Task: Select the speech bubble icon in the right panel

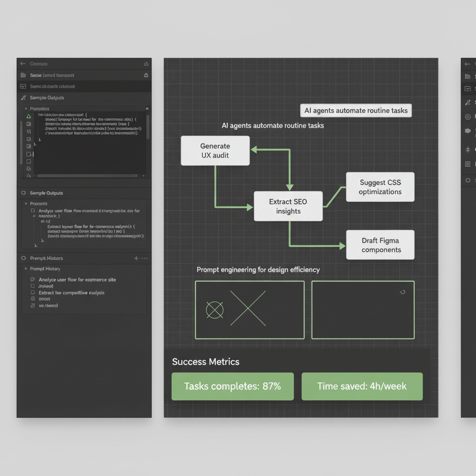Action: [x=468, y=131]
